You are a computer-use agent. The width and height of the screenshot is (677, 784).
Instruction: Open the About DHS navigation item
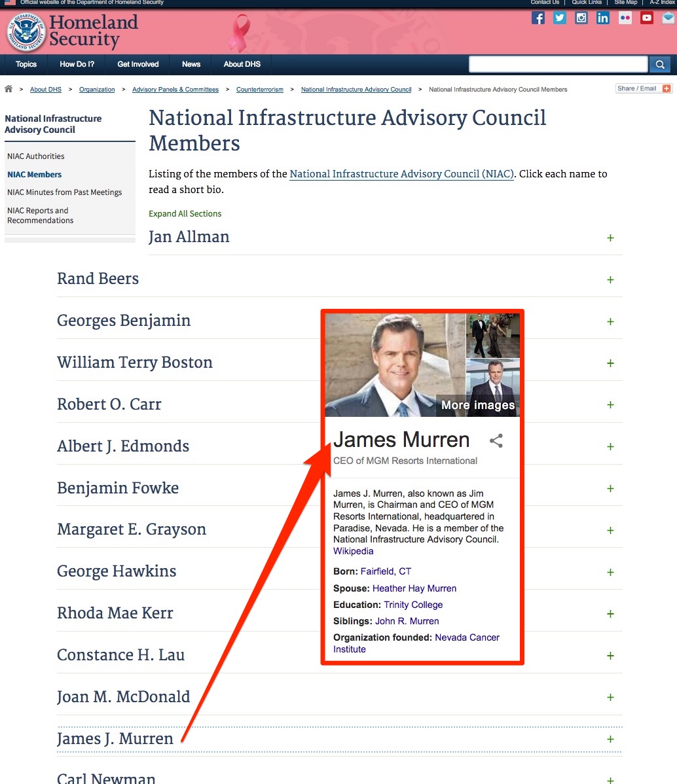tap(242, 65)
